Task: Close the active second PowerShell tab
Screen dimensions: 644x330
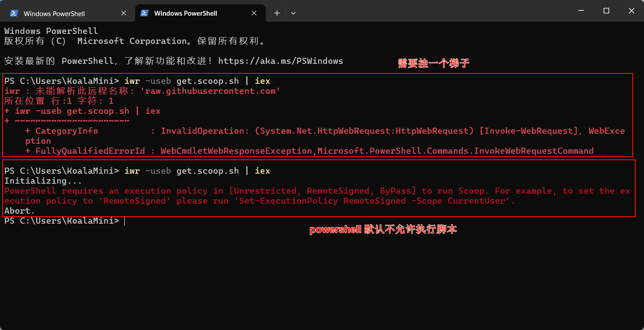Action: [x=254, y=13]
